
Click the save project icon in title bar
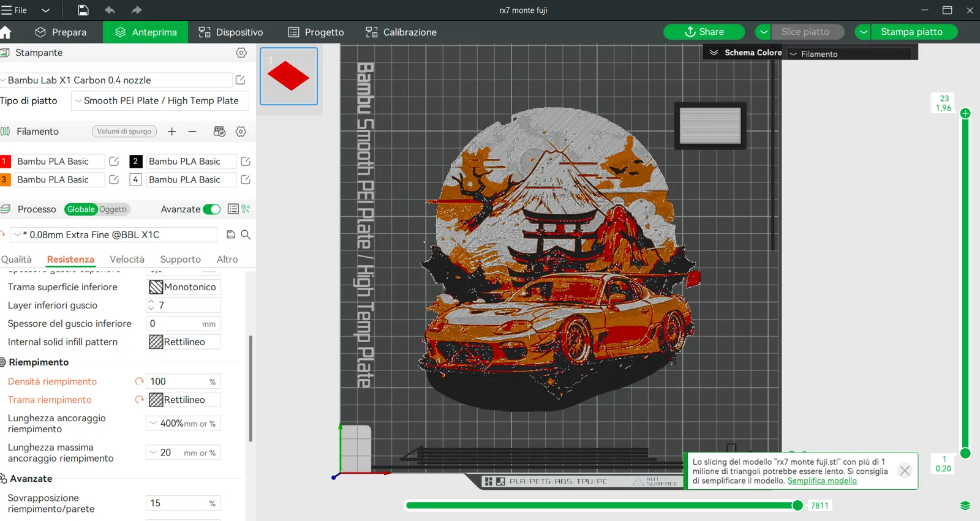pos(83,10)
